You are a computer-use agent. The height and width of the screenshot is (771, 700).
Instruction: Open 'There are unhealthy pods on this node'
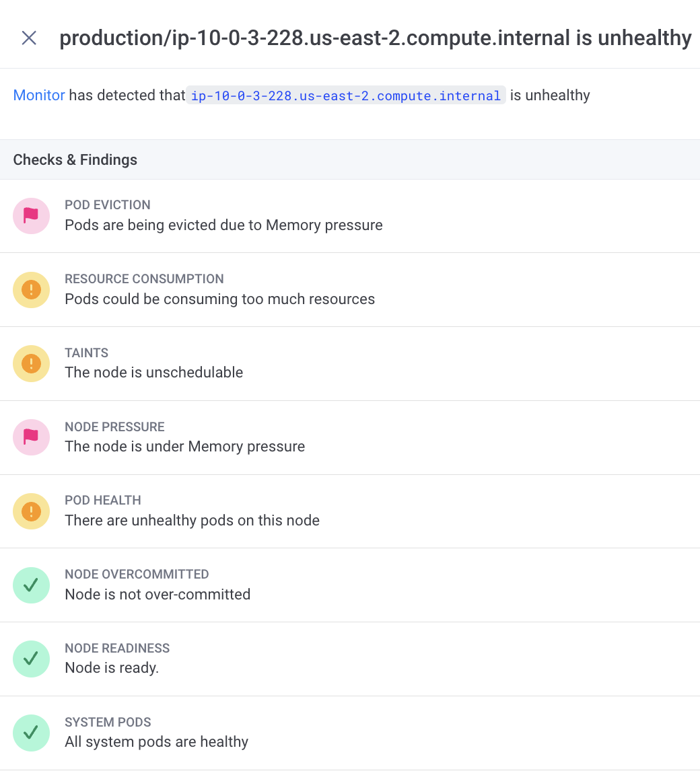[192, 521]
